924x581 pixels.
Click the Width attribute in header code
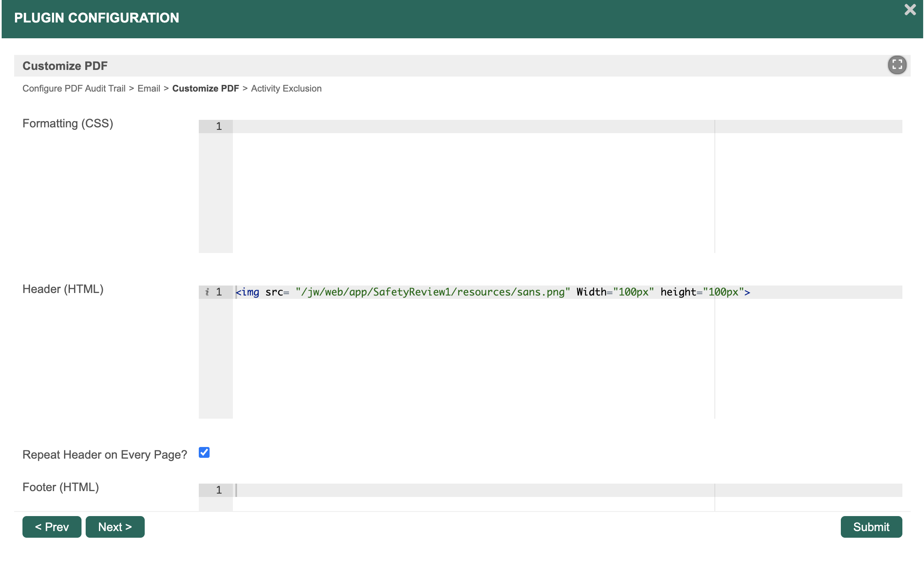pyautogui.click(x=591, y=292)
